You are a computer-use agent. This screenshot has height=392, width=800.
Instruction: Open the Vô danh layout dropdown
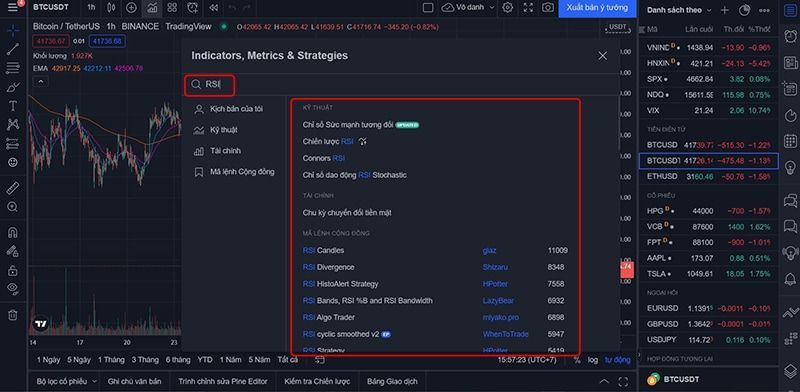[x=468, y=7]
